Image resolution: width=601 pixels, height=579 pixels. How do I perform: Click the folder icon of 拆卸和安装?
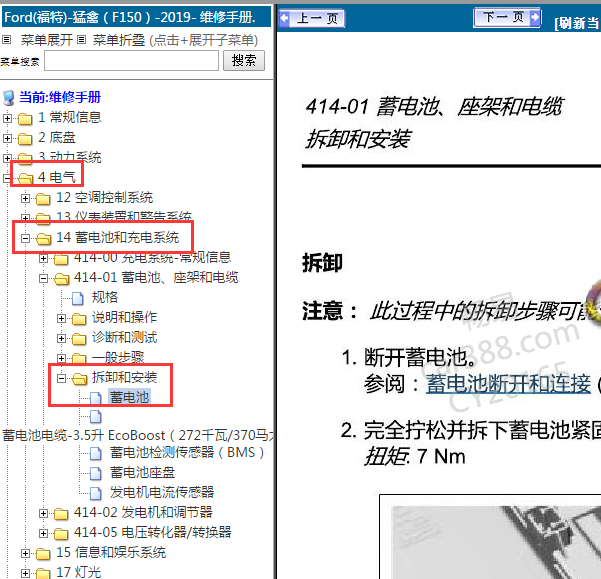[79, 379]
